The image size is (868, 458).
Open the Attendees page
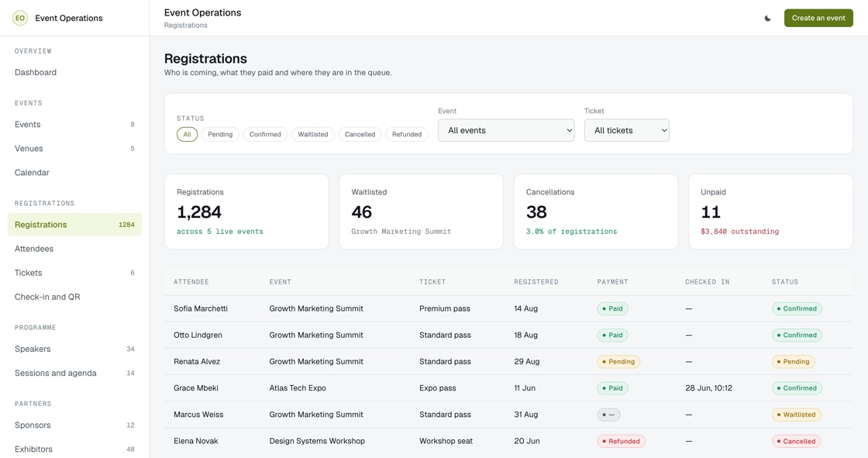(x=74, y=249)
